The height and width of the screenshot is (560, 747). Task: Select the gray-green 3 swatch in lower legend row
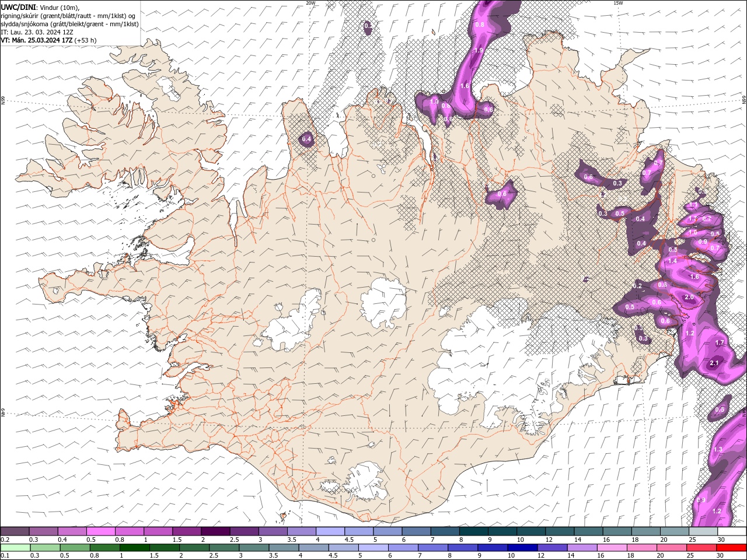pyautogui.click(x=254, y=548)
